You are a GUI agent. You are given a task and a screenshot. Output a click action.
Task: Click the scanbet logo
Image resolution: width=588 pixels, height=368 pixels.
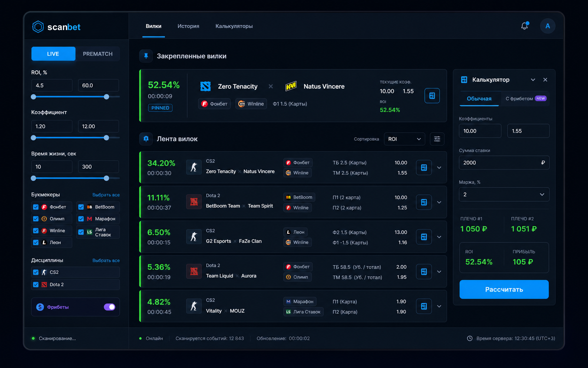[56, 27]
